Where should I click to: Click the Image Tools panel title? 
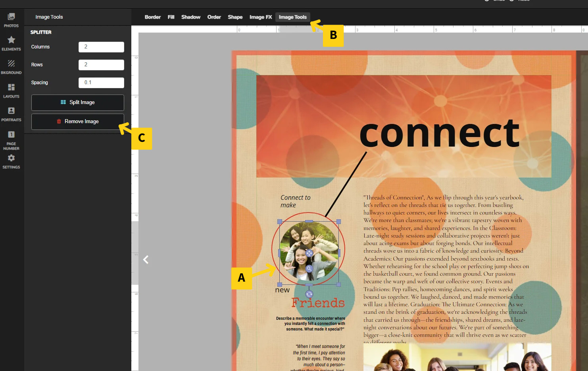click(49, 17)
